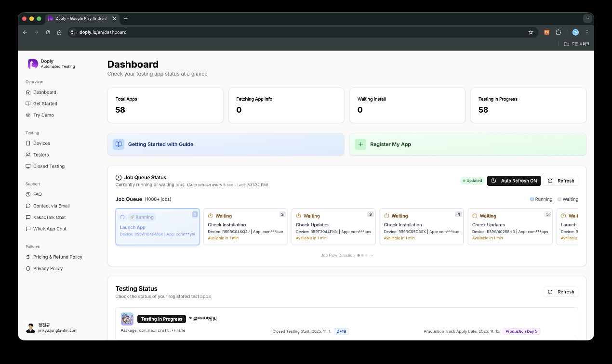Click the second Job Flow Direction dot
Image resolution: width=612 pixels, height=364 pixels.
362,255
